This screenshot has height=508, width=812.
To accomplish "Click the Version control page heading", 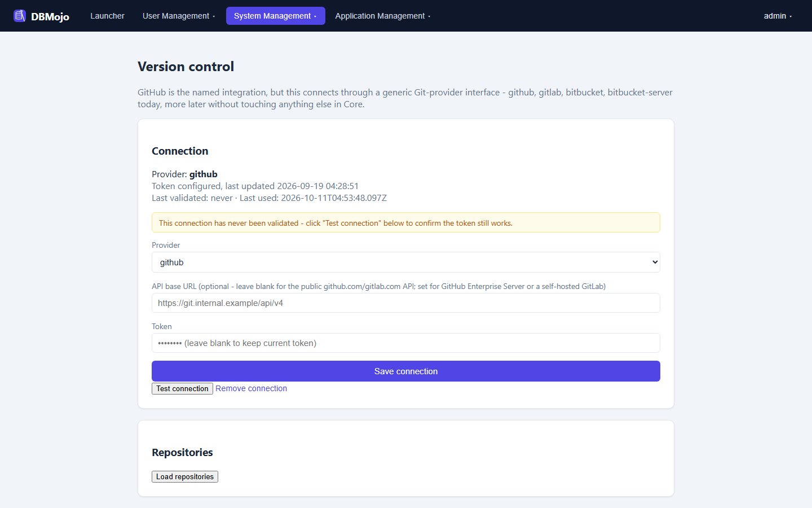I will (x=186, y=67).
